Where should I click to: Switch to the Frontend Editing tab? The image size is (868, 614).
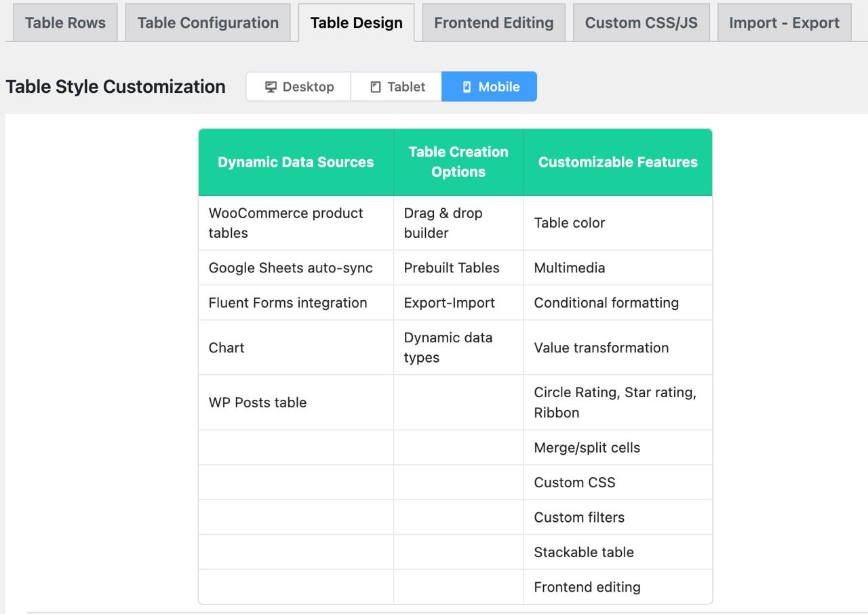tap(493, 22)
